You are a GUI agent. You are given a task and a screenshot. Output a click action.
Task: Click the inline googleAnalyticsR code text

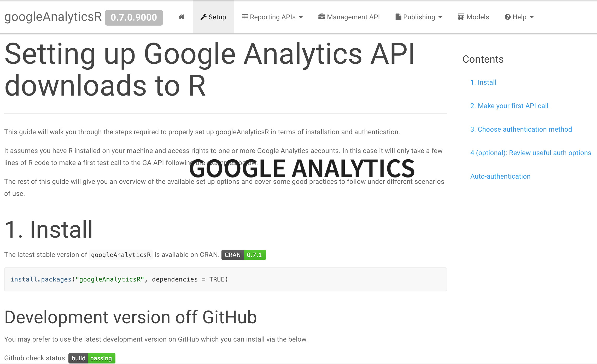click(x=121, y=255)
